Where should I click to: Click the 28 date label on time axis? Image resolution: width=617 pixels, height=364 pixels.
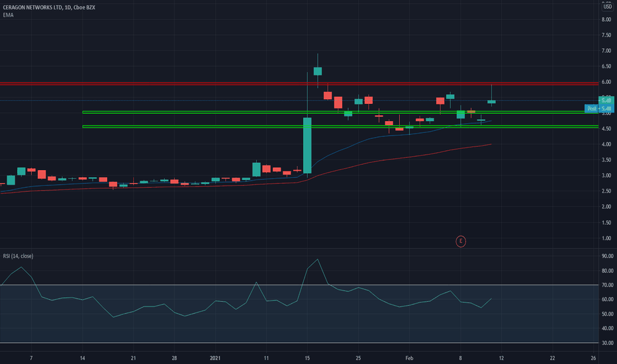(x=174, y=358)
